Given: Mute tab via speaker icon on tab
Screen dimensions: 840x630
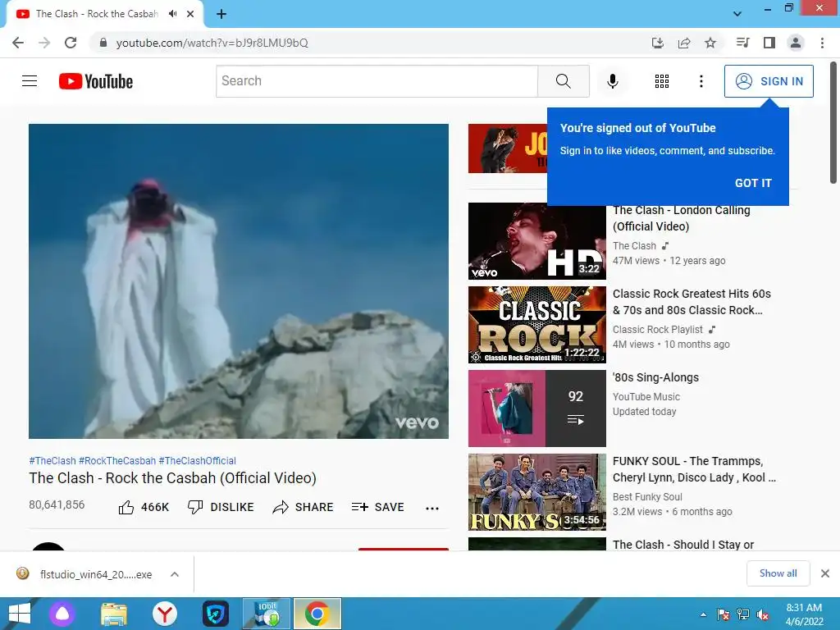Looking at the screenshot, I should click(172, 14).
